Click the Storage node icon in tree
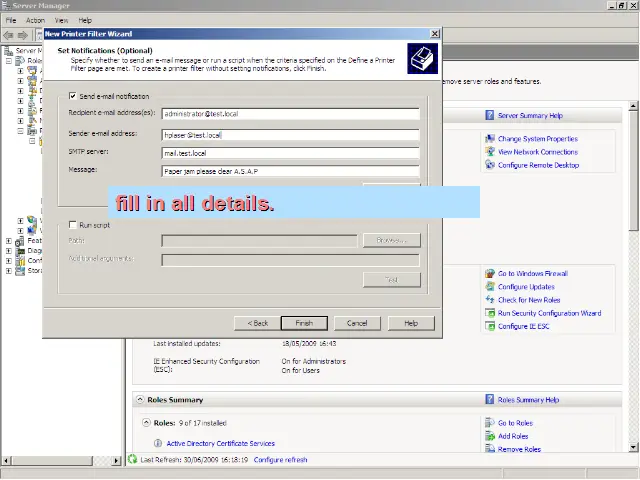This screenshot has width=640, height=480. (x=20, y=271)
